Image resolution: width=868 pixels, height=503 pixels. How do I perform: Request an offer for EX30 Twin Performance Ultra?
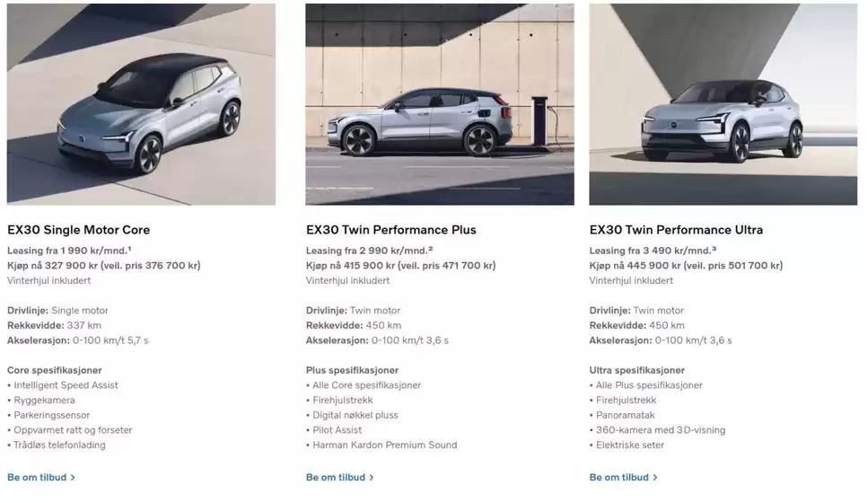tap(623, 478)
